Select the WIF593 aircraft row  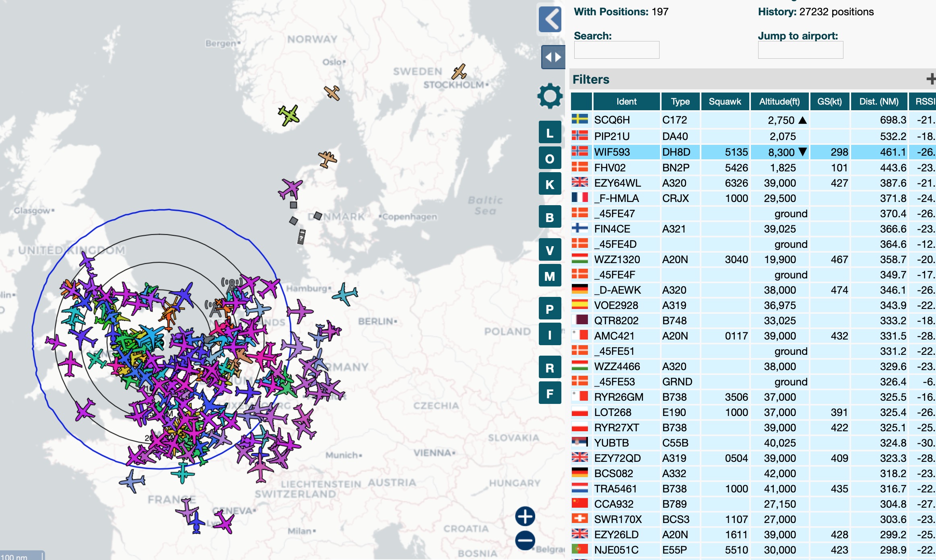(x=612, y=152)
